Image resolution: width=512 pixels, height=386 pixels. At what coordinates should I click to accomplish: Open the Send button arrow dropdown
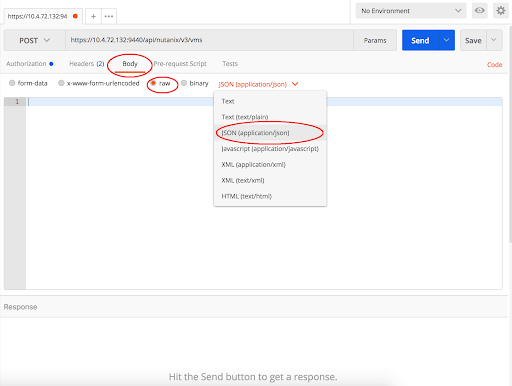[446, 40]
